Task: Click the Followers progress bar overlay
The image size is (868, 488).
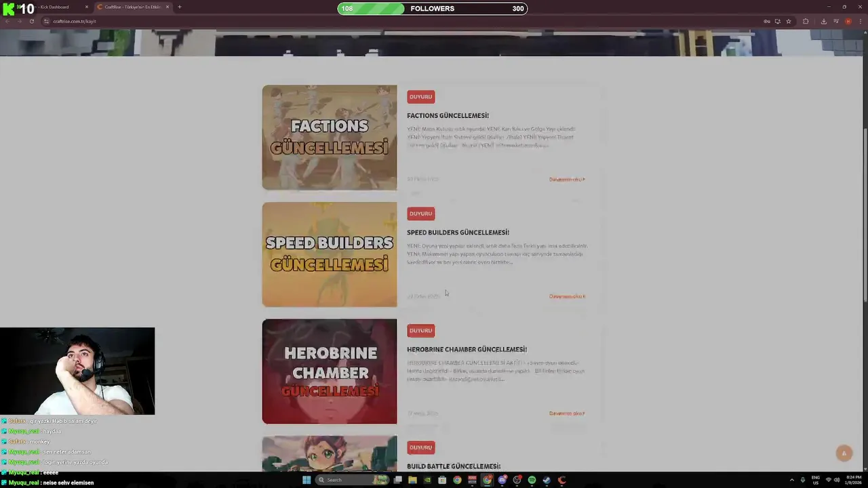Action: point(432,9)
